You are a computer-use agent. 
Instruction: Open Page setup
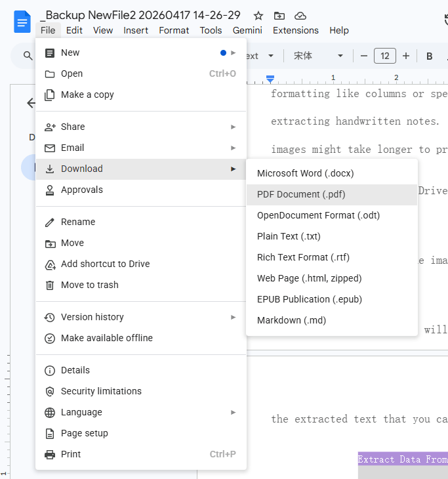click(141, 434)
